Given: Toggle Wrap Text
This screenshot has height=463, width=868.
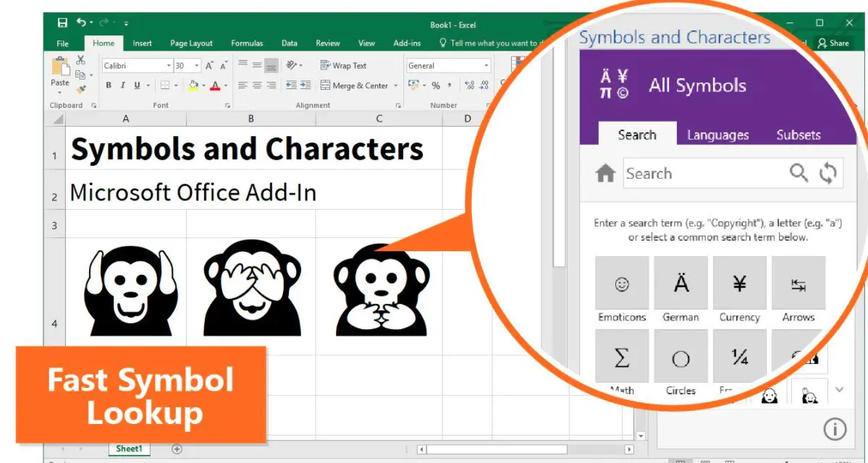Looking at the screenshot, I should pos(343,65).
